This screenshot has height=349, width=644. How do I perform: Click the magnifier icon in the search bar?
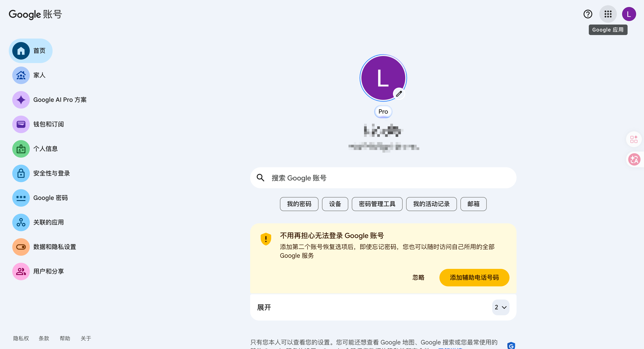(x=260, y=178)
